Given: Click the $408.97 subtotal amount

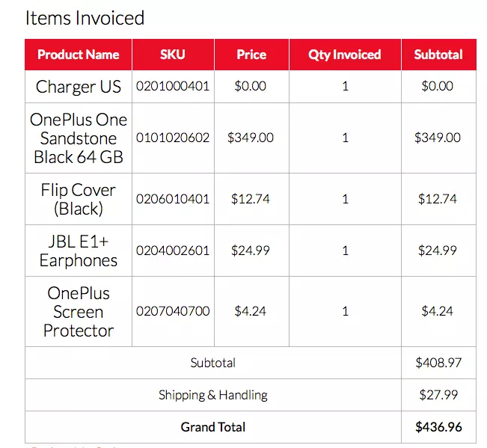Looking at the screenshot, I should (x=438, y=363).
